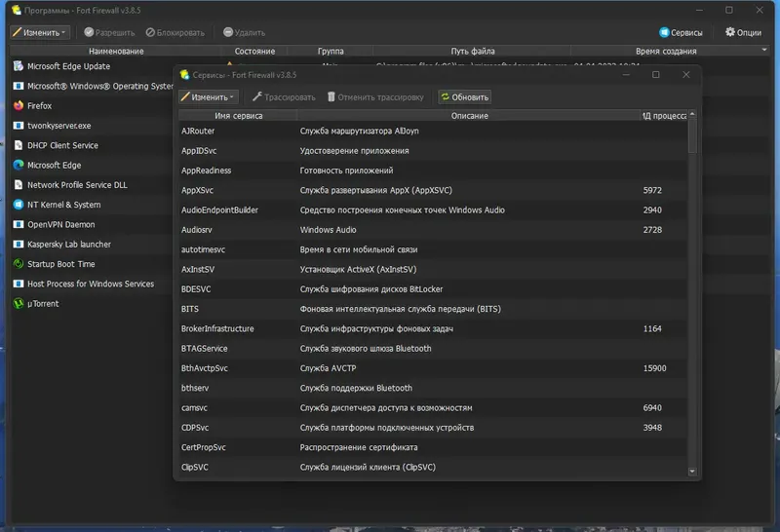Click Microsoft Edge Update icon in list
Screen dimensions: 780x532
(19, 66)
